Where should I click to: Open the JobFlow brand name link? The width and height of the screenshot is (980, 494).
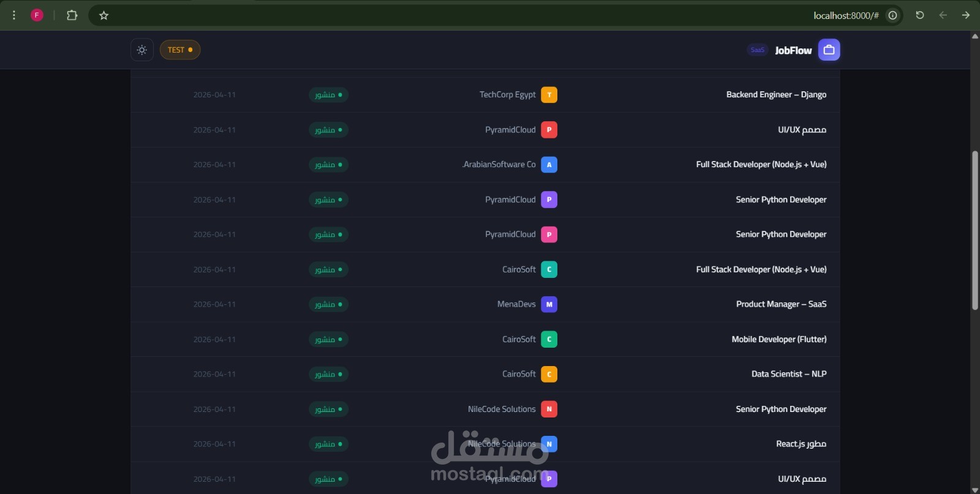(x=793, y=50)
